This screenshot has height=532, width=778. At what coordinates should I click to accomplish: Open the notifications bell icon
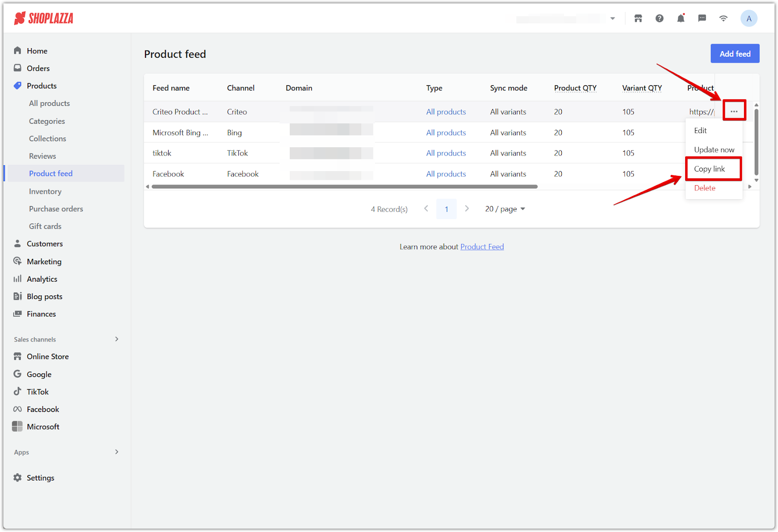(681, 18)
